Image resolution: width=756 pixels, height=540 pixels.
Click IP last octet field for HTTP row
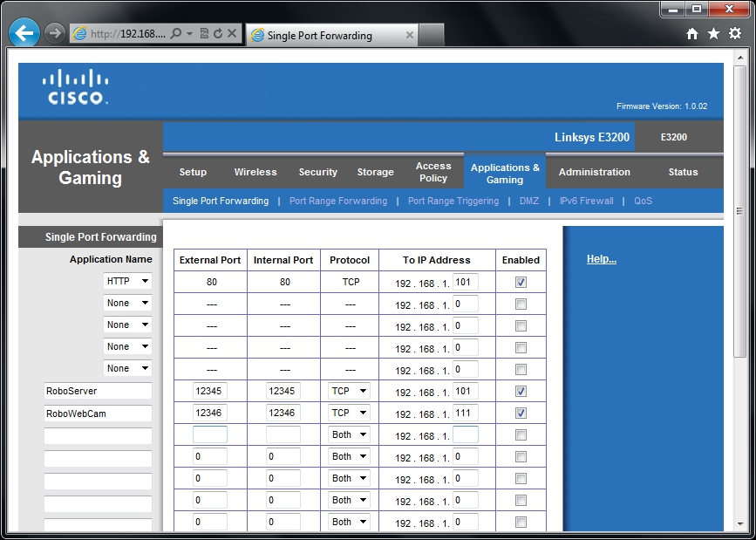[x=466, y=282]
